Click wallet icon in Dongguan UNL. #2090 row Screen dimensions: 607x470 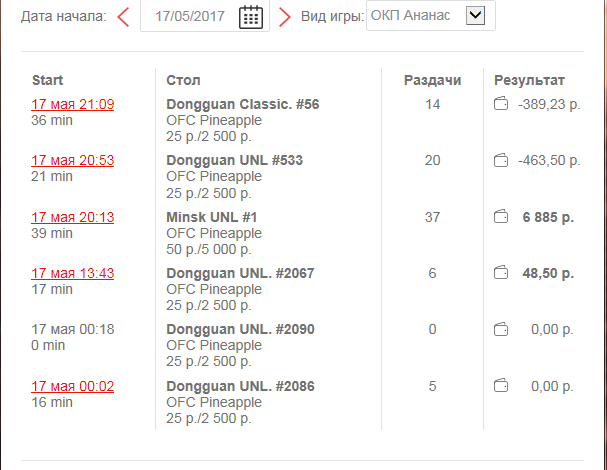coord(501,329)
